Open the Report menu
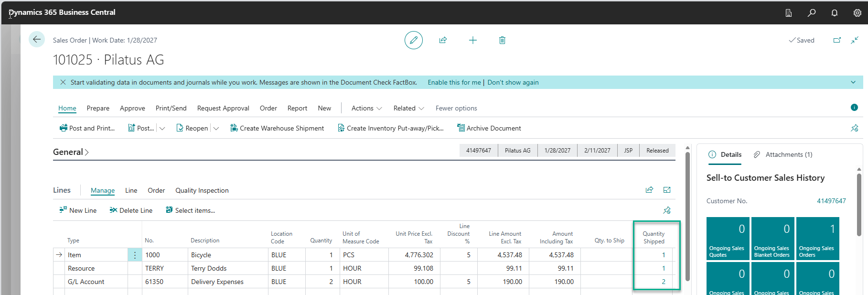The image size is (868, 295). [x=297, y=108]
